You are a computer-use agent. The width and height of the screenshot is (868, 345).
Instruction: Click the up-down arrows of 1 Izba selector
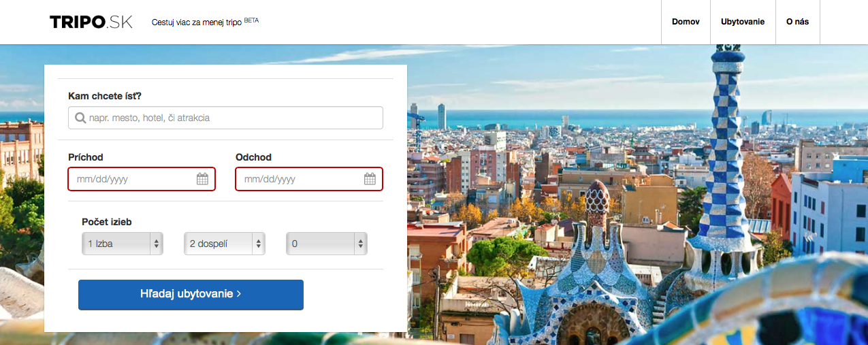(157, 244)
